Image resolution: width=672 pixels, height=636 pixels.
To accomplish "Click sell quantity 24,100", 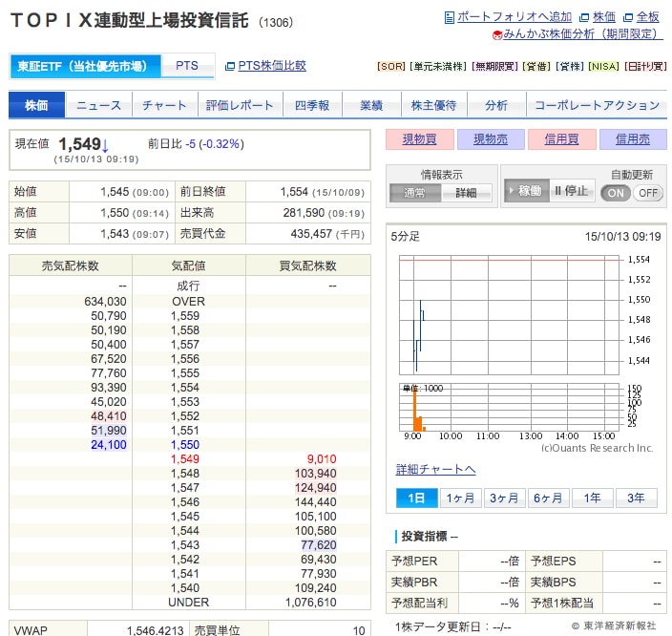I will pyautogui.click(x=109, y=445).
